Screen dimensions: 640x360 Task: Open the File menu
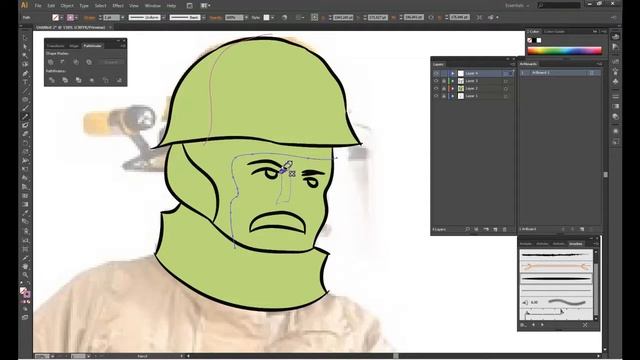pyautogui.click(x=38, y=6)
